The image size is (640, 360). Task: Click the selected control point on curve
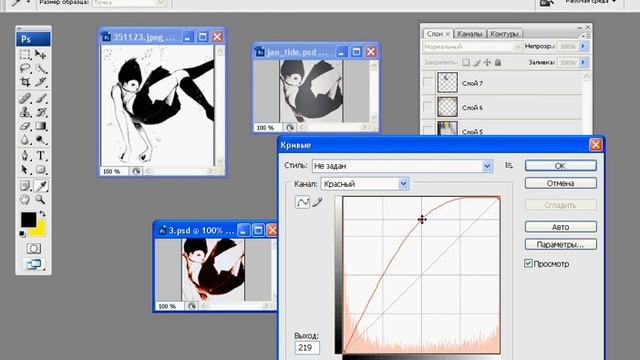[422, 220]
